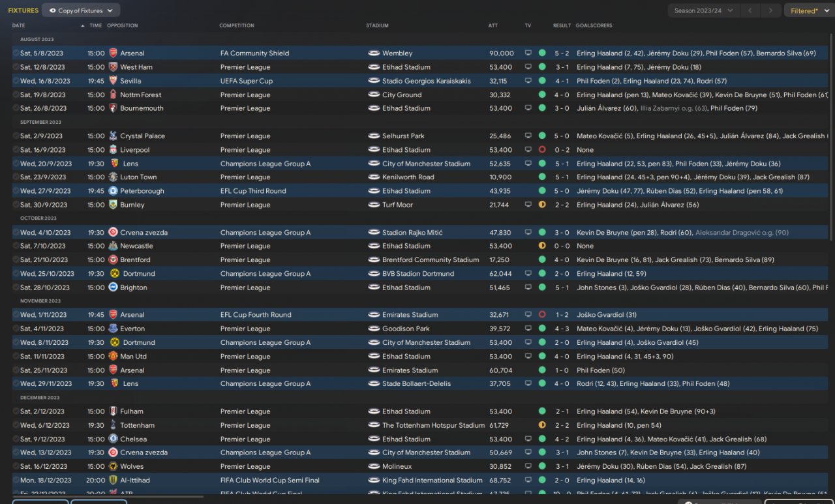Click the stadium icon beside Selhurst Park

point(374,136)
